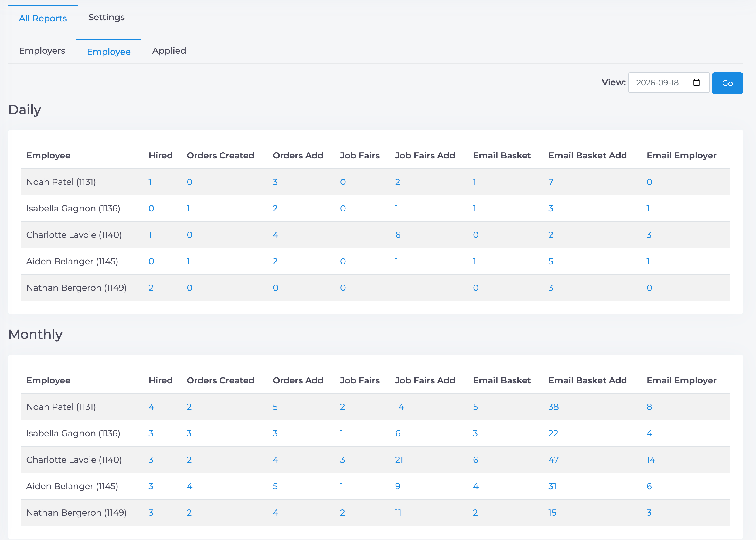Switch to the All Reports tab

[43, 18]
